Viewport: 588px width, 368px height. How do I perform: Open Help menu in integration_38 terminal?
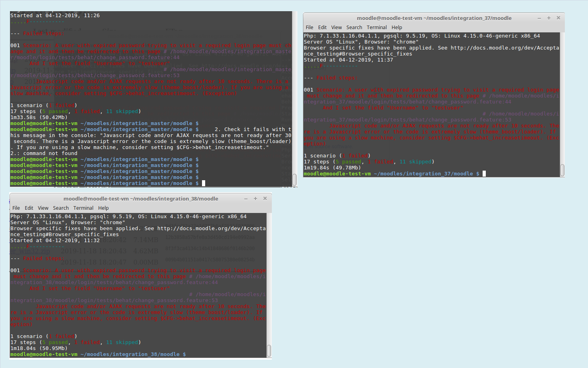click(103, 208)
